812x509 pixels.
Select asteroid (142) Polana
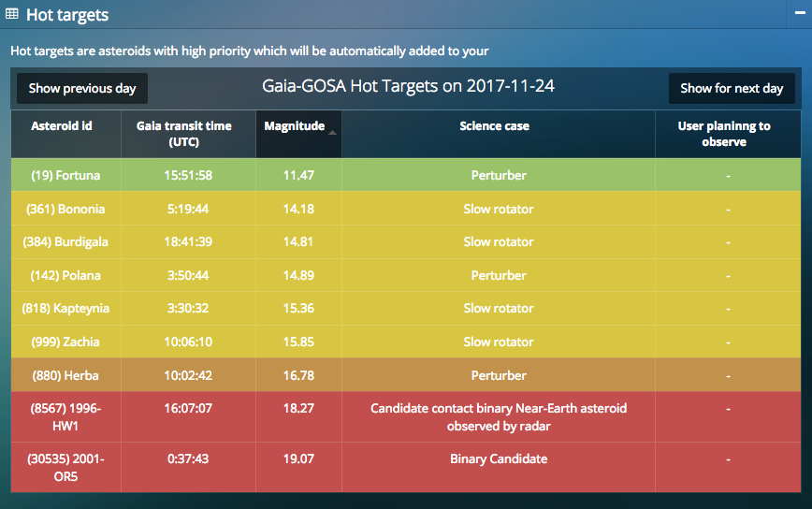coord(65,275)
